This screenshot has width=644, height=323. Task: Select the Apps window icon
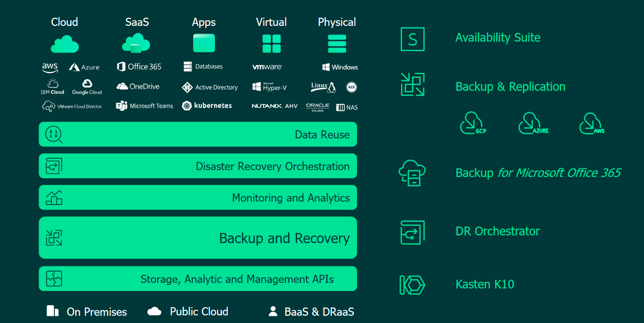(204, 43)
